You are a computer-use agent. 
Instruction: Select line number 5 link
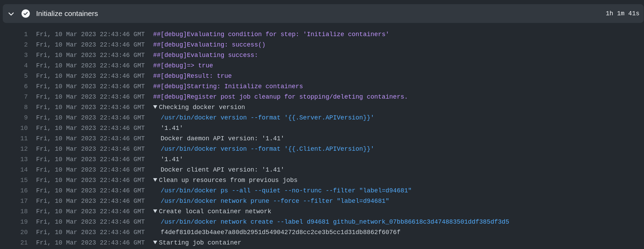(26, 76)
